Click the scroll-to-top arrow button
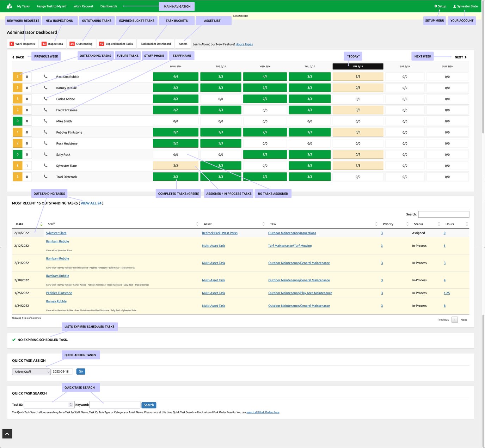 (x=7, y=434)
